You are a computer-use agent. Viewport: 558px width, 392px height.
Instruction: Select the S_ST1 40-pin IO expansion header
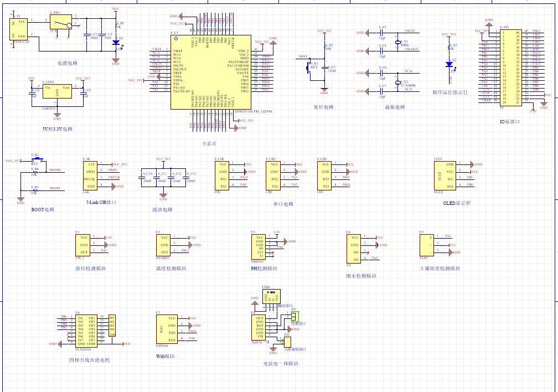[510, 68]
